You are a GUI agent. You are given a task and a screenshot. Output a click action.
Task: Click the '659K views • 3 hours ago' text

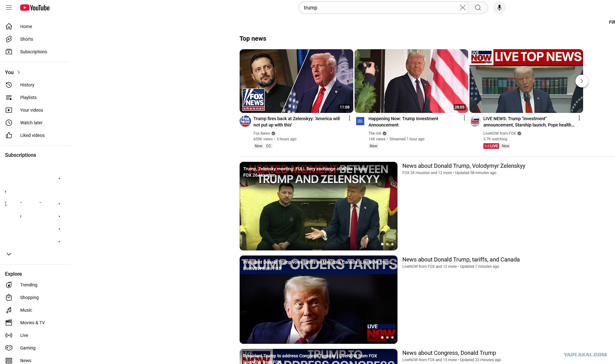275,139
